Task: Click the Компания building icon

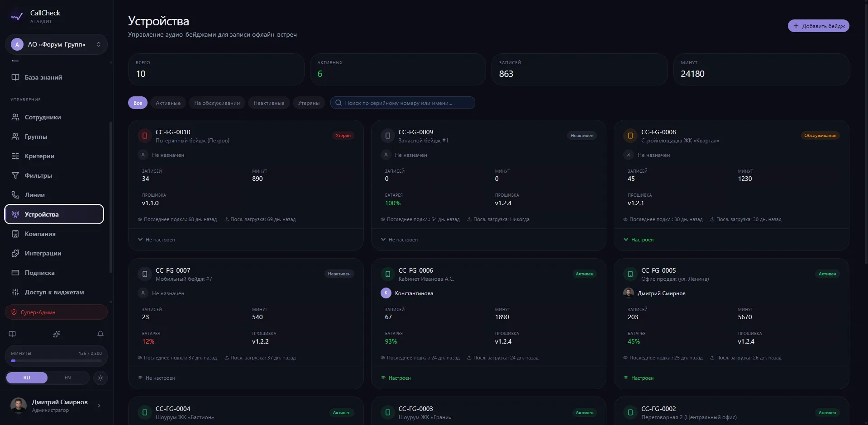Action: click(15, 234)
